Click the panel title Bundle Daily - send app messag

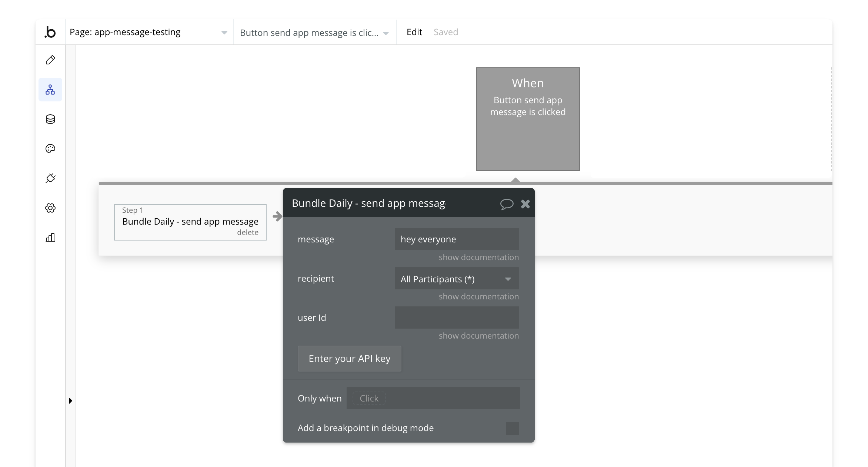368,203
